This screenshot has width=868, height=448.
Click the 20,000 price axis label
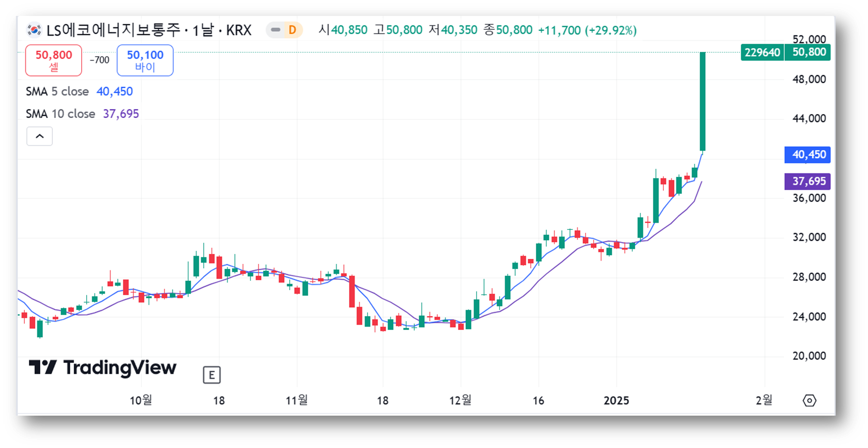click(809, 356)
